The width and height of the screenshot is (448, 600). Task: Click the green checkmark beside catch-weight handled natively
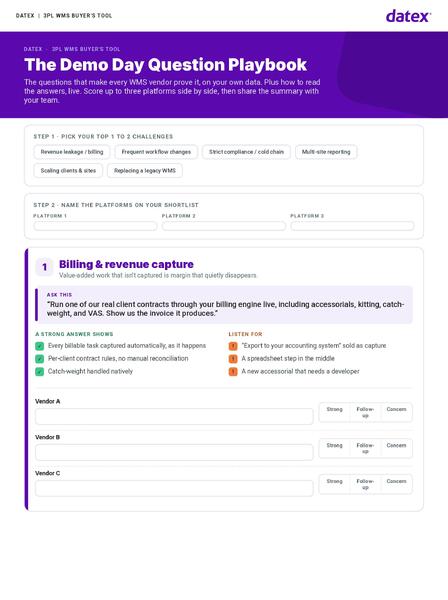pos(40,372)
